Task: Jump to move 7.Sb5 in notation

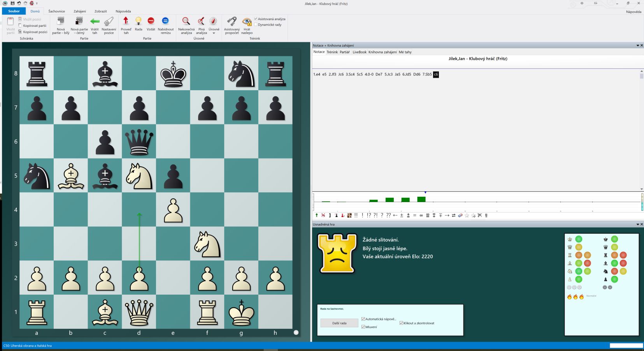Action: [427, 74]
